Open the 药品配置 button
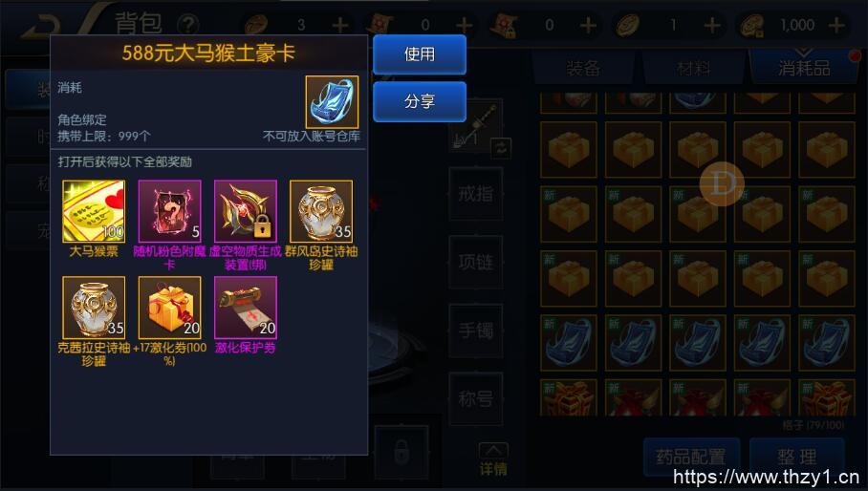This screenshot has height=491, width=868. point(691,458)
